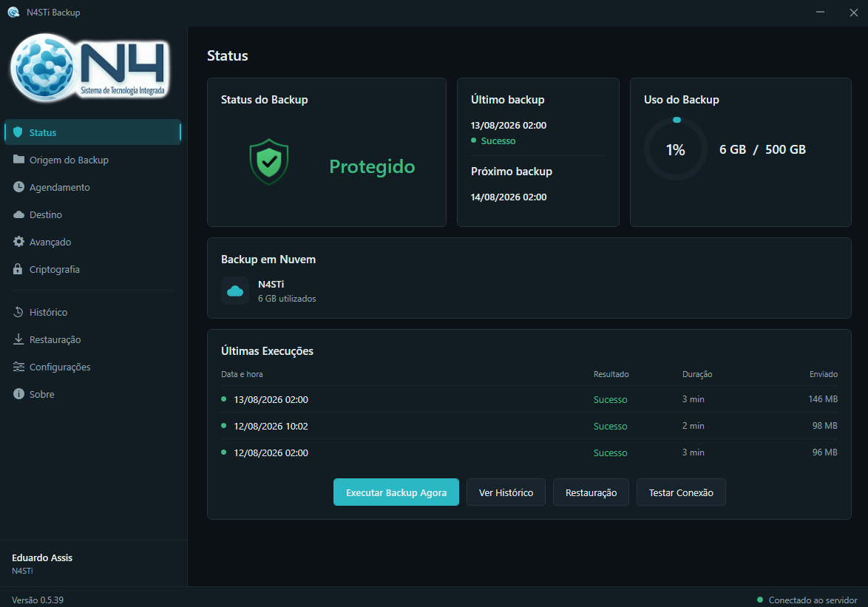Click Conectado ao servidor status text
The image size is (868, 607).
pos(813,600)
